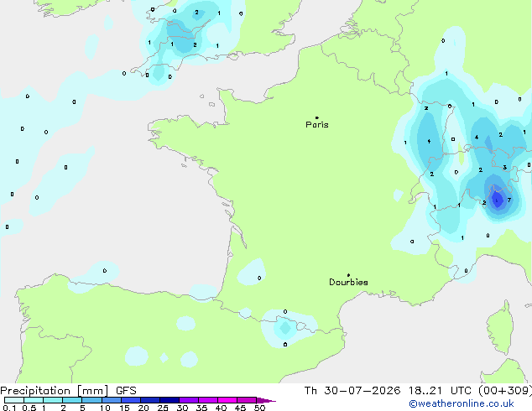This screenshot has width=532, height=411.
Task: Click the 25–30 mm legend swatch
Action: point(170,400)
